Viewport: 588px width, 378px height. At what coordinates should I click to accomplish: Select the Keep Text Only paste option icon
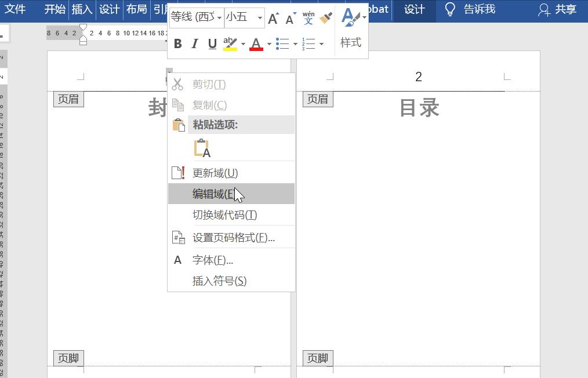[x=202, y=148]
